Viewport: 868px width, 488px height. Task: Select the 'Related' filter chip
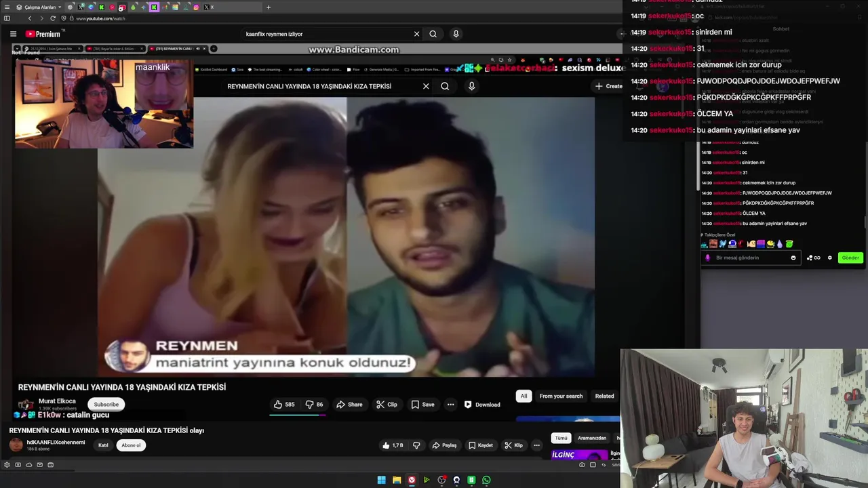tap(604, 396)
